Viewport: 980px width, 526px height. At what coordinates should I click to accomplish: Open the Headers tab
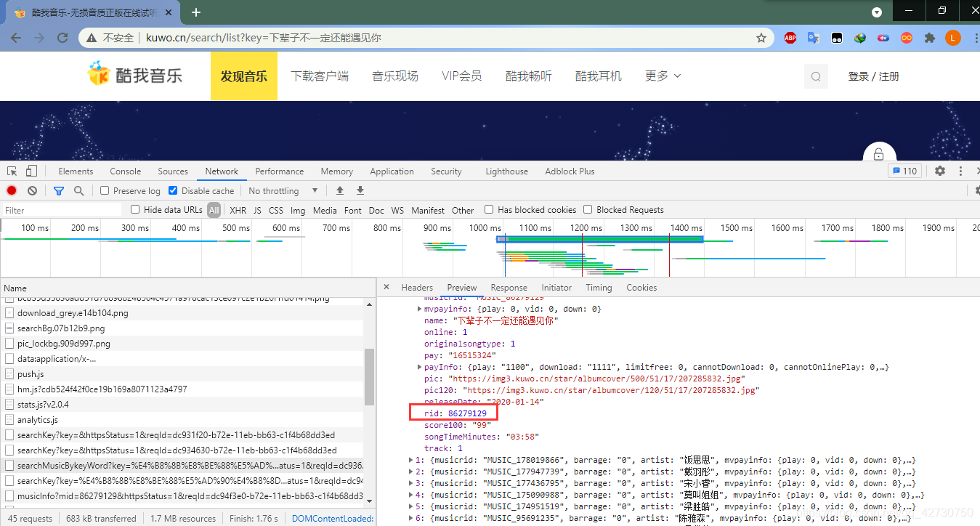(417, 287)
